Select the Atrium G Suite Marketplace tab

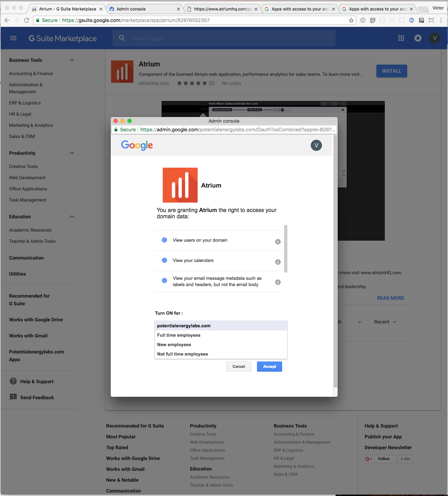coord(67,9)
